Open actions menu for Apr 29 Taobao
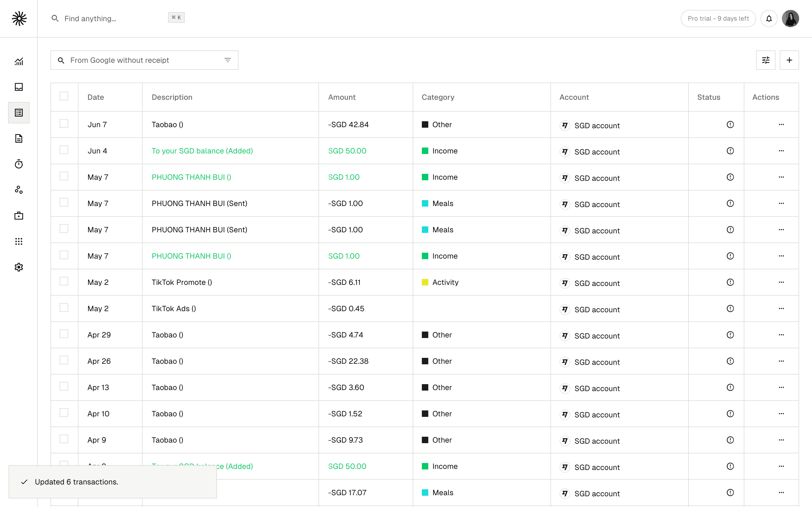The image size is (812, 507). click(781, 335)
